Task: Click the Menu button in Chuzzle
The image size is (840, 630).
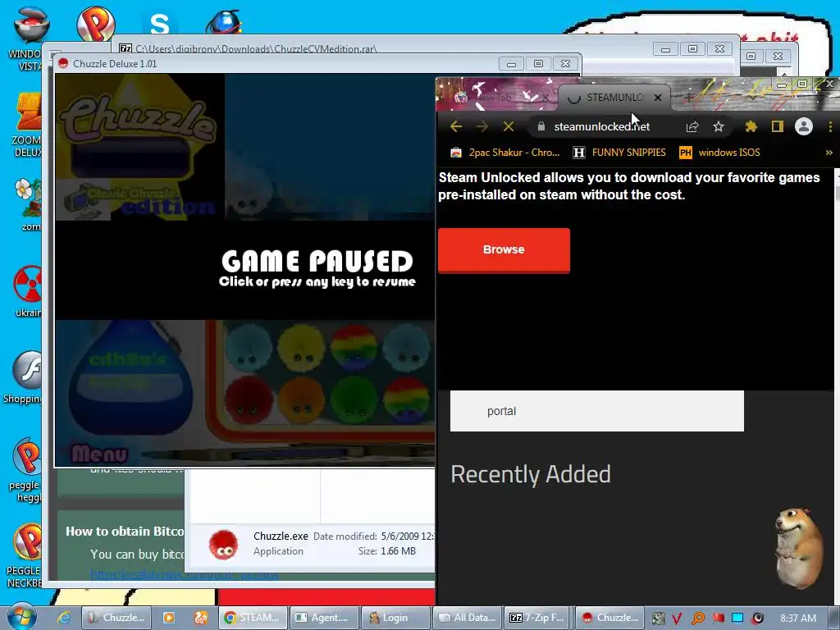Action: [99, 454]
